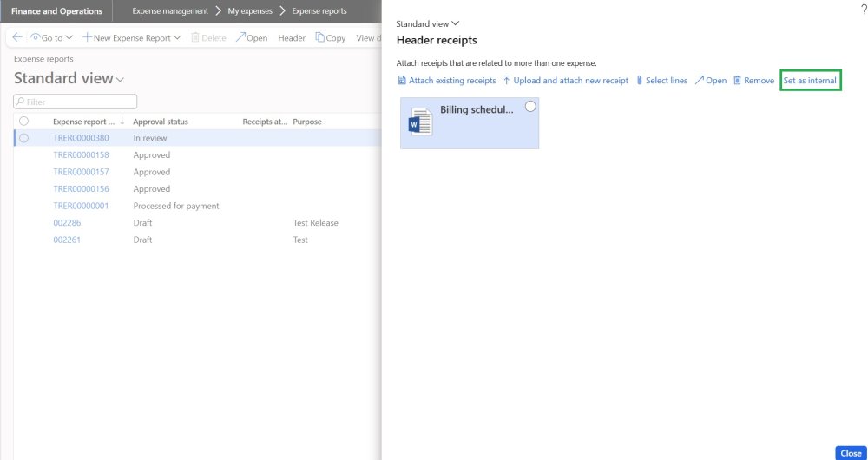Select row checkbox for TRER00000380
Image resolution: width=868 pixels, height=460 pixels.
[23, 138]
